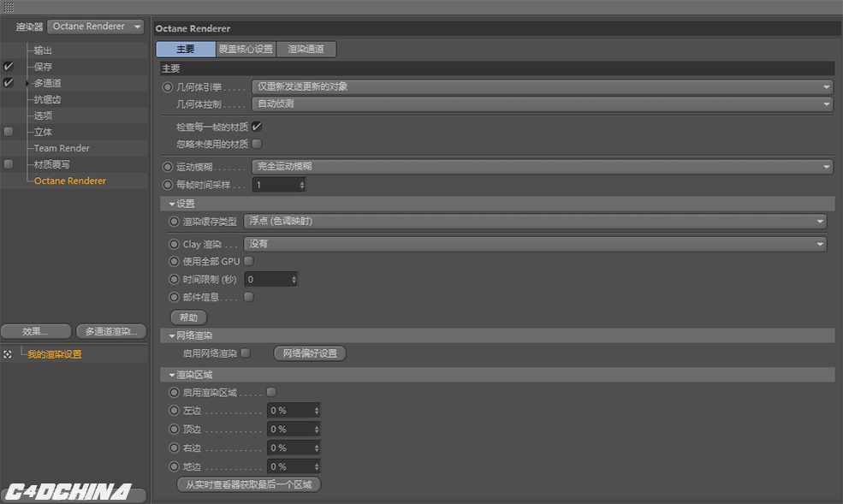Select 保存 in the settings tree
The image size is (843, 504).
click(43, 67)
